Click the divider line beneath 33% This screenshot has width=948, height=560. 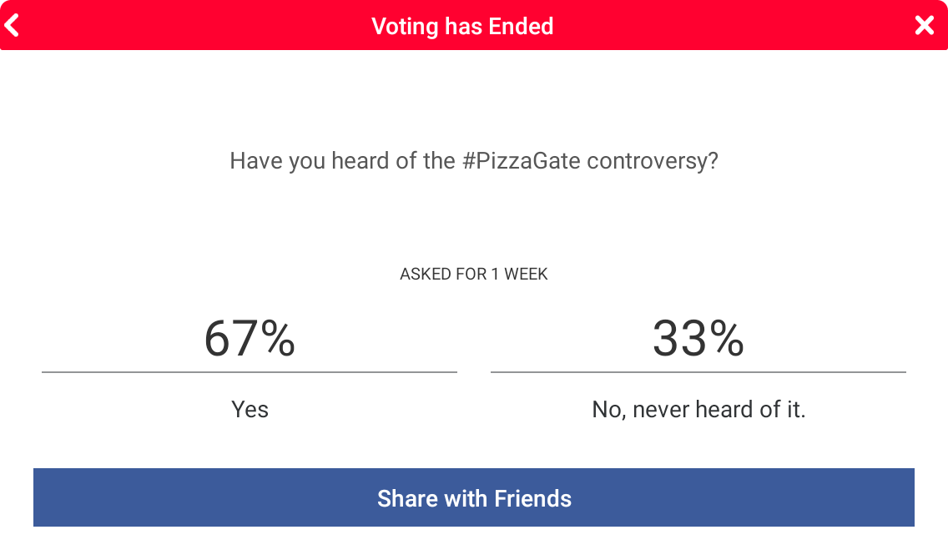[x=698, y=372]
